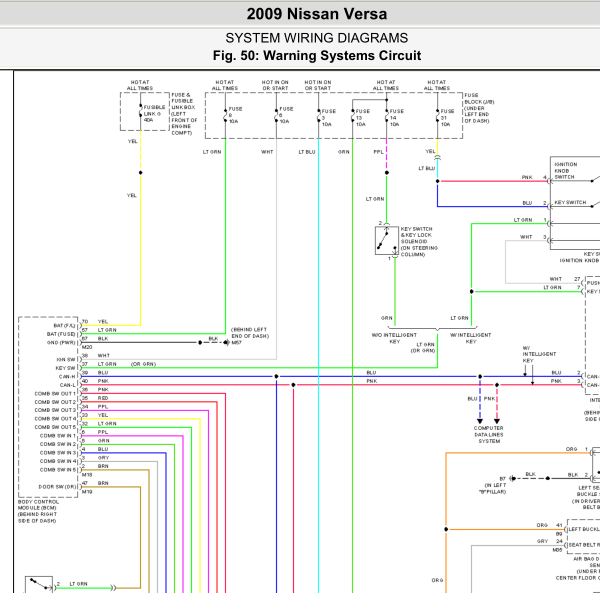Click the "BAT (F/L)" terminal label
The image size is (600, 593).
64,326
